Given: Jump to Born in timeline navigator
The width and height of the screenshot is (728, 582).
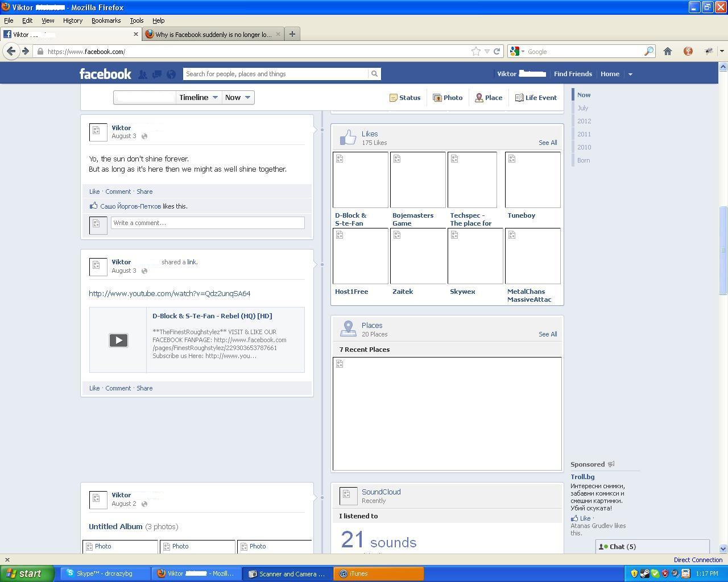Looking at the screenshot, I should click(x=584, y=160).
